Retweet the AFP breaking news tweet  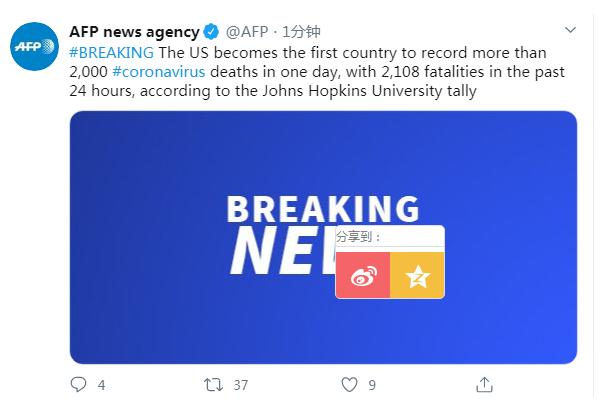click(x=213, y=384)
